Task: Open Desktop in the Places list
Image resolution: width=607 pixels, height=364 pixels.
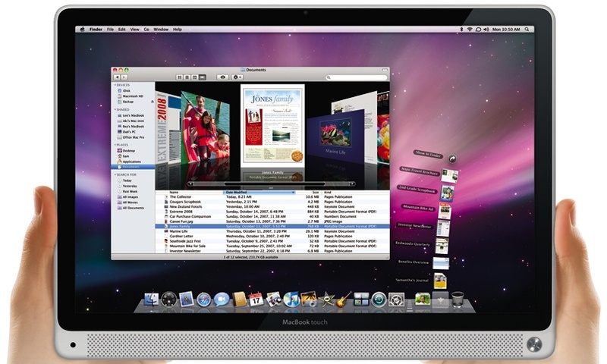Action: click(126, 150)
